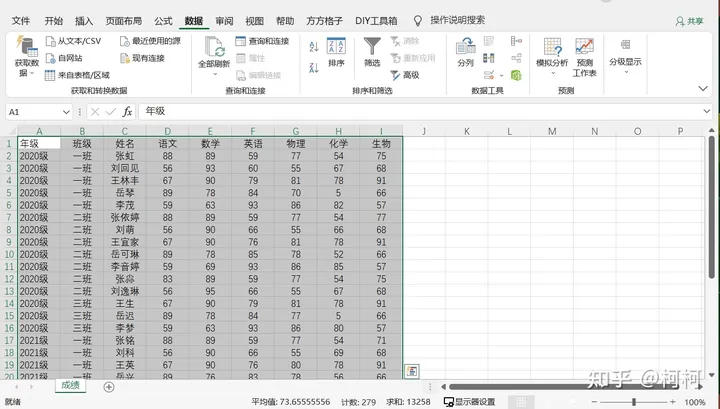Open the Name Box dropdown arrow
This screenshot has width=720, height=409.
click(x=68, y=112)
